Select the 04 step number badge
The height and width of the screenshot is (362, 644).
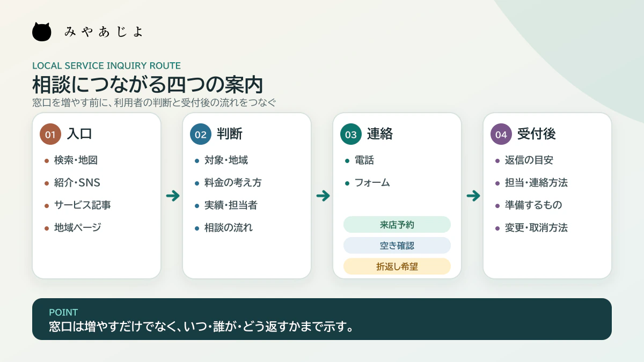(x=501, y=135)
